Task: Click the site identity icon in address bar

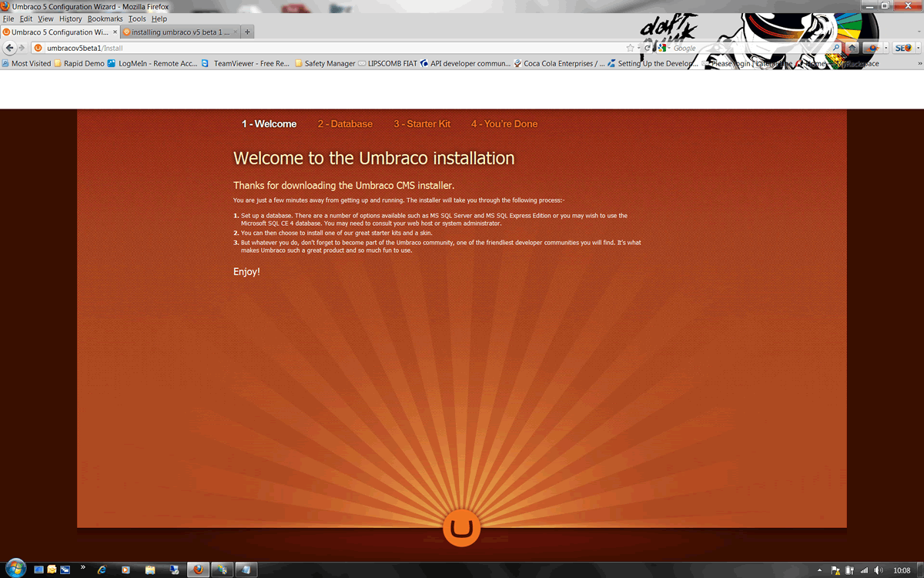Action: [x=38, y=48]
